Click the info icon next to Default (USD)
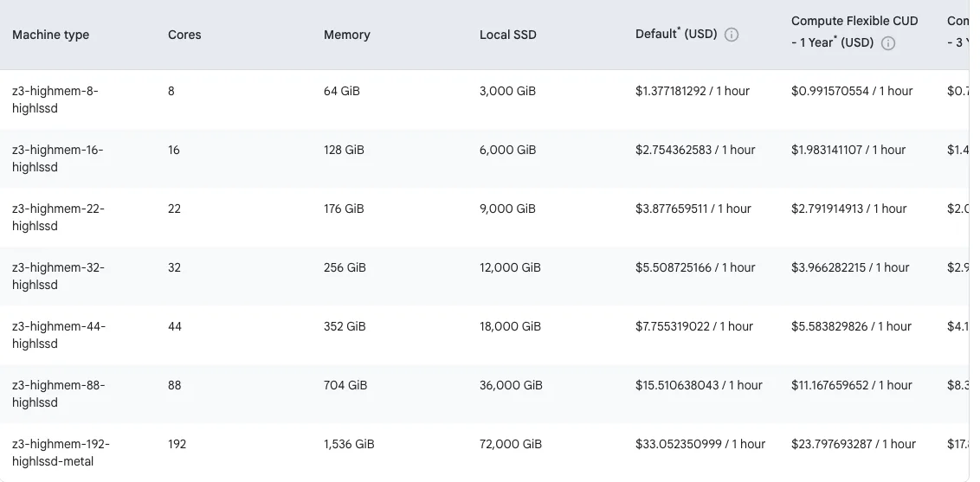This screenshot has height=482, width=980. point(732,35)
